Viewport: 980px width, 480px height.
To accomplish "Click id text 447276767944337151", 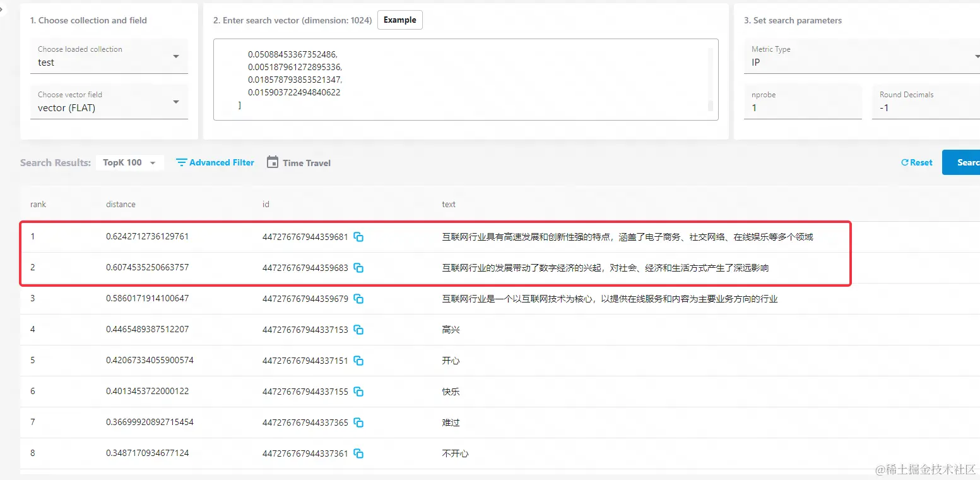I will coord(305,361).
